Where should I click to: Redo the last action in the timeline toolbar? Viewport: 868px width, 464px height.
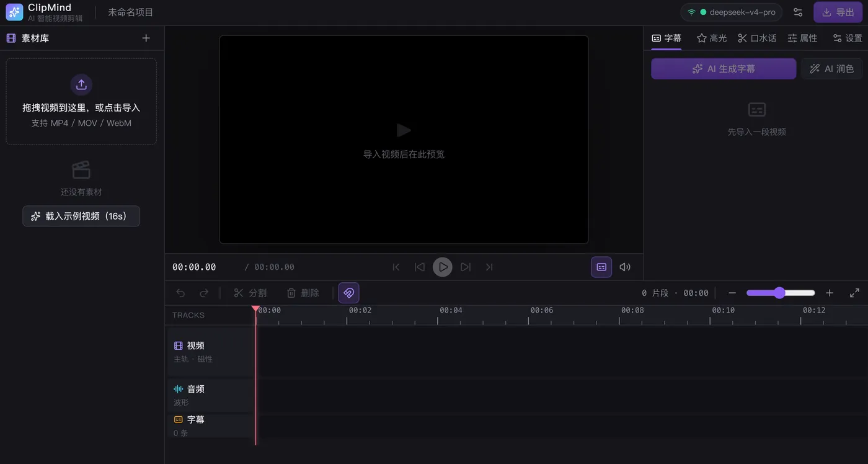pos(204,293)
